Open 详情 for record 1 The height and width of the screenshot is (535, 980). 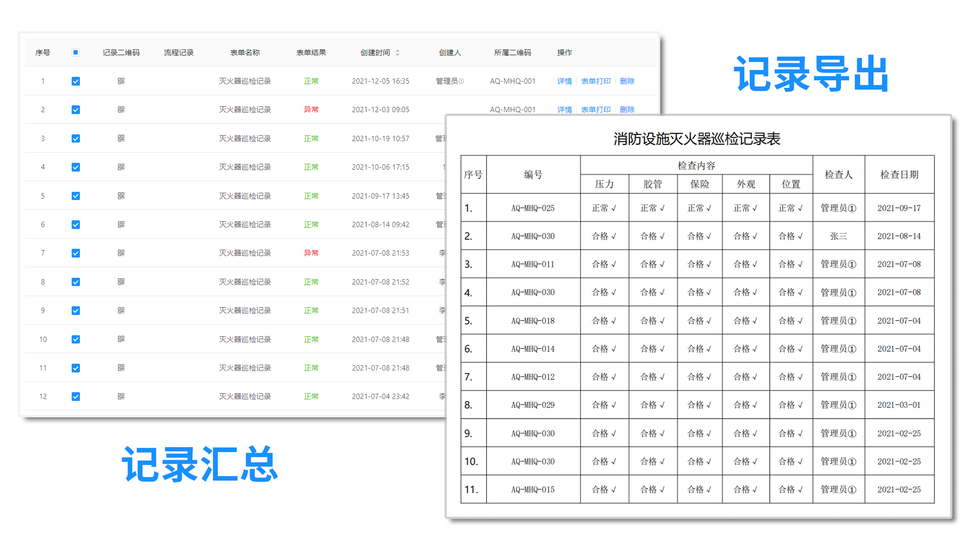[564, 81]
